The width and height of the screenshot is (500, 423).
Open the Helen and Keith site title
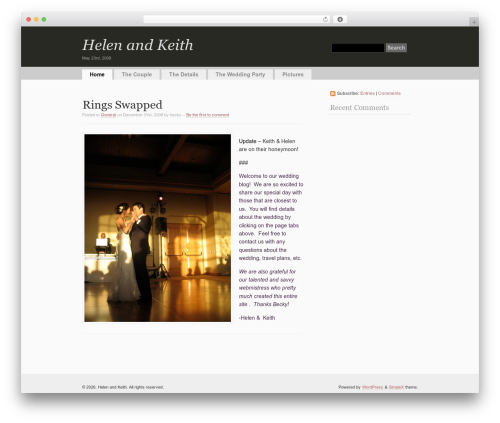pyautogui.click(x=138, y=45)
